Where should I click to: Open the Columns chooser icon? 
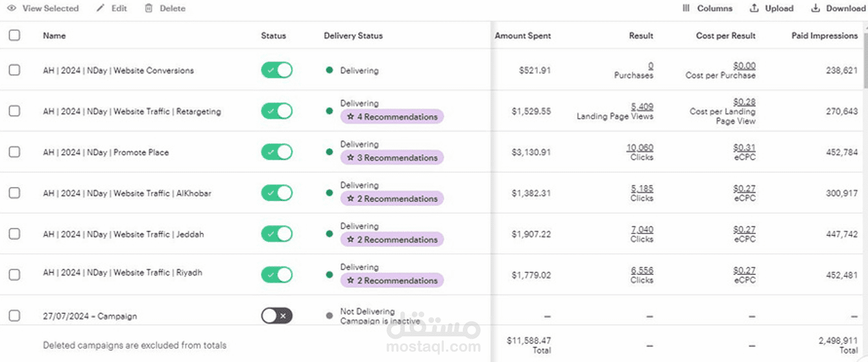686,8
